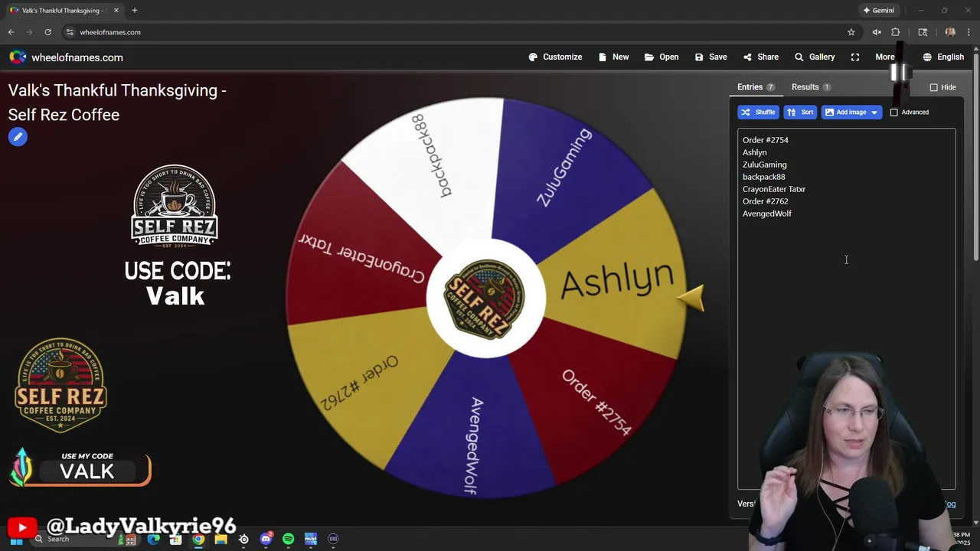Shuffle the wheel entries
Image resolution: width=980 pixels, height=551 pixels.
[758, 112]
